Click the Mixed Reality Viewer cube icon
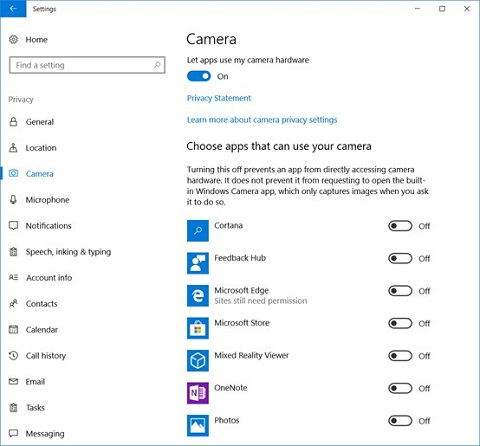The width and height of the screenshot is (480, 446). [198, 360]
